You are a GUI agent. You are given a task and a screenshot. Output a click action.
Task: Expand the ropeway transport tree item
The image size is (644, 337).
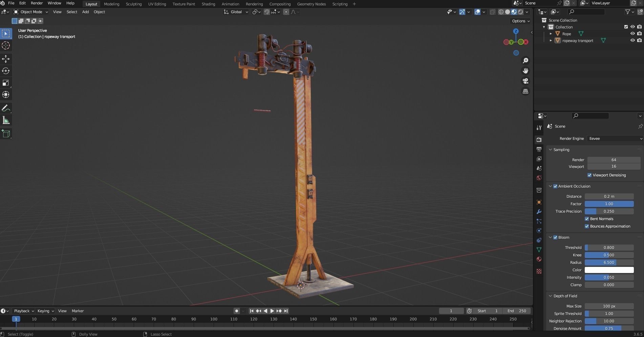click(x=551, y=40)
